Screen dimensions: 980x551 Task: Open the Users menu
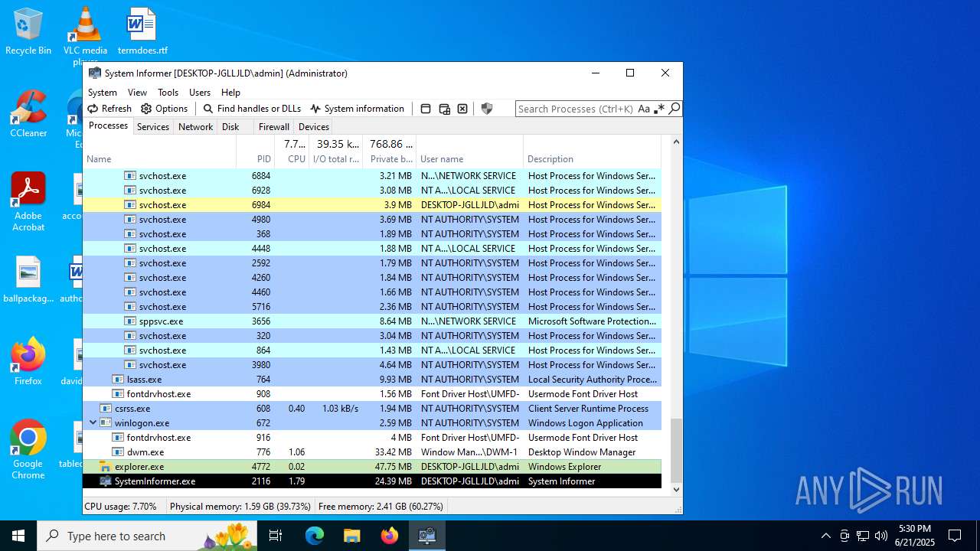tap(200, 92)
